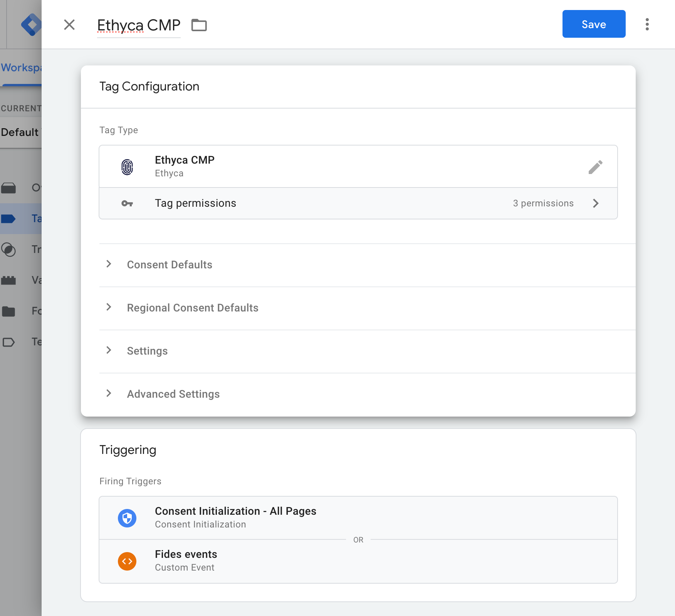675x616 pixels.
Task: Click the key icon in Tag permissions
Action: 127,203
